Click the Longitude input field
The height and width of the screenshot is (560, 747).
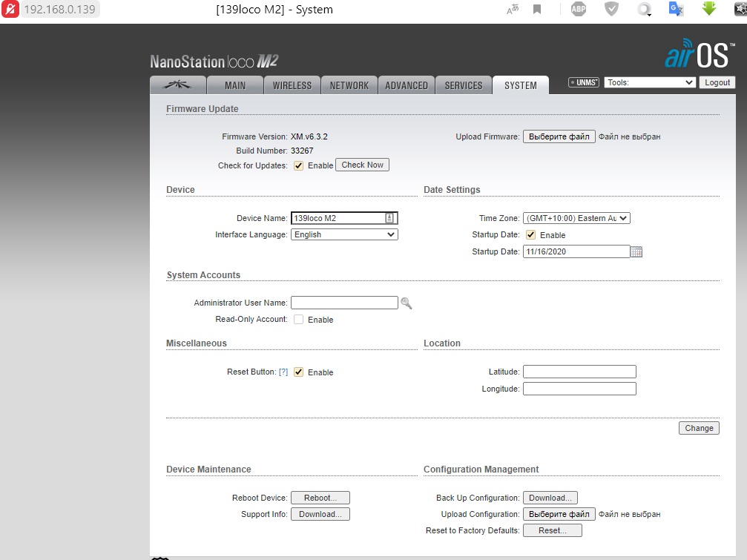click(x=580, y=389)
